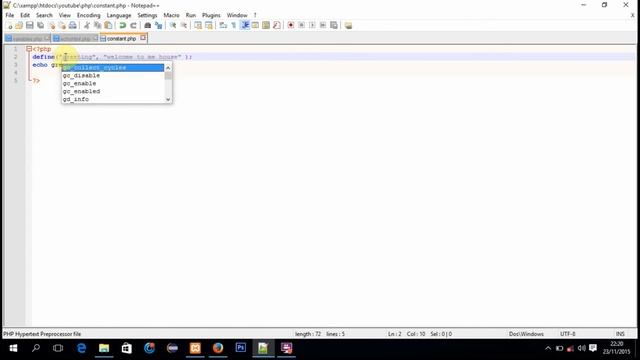The height and width of the screenshot is (360, 640).
Task: Click the Open file toolbar icon
Action: pyautogui.click(x=19, y=25)
